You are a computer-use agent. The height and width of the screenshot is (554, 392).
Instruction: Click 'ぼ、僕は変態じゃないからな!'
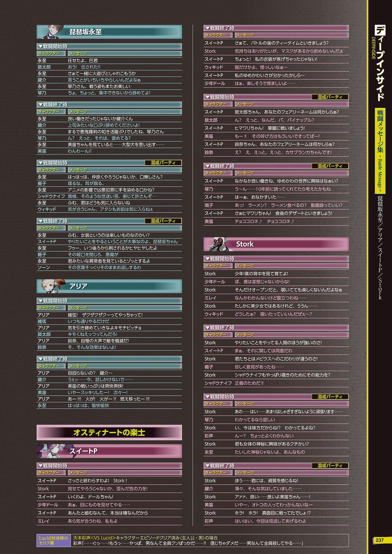tap(262, 282)
